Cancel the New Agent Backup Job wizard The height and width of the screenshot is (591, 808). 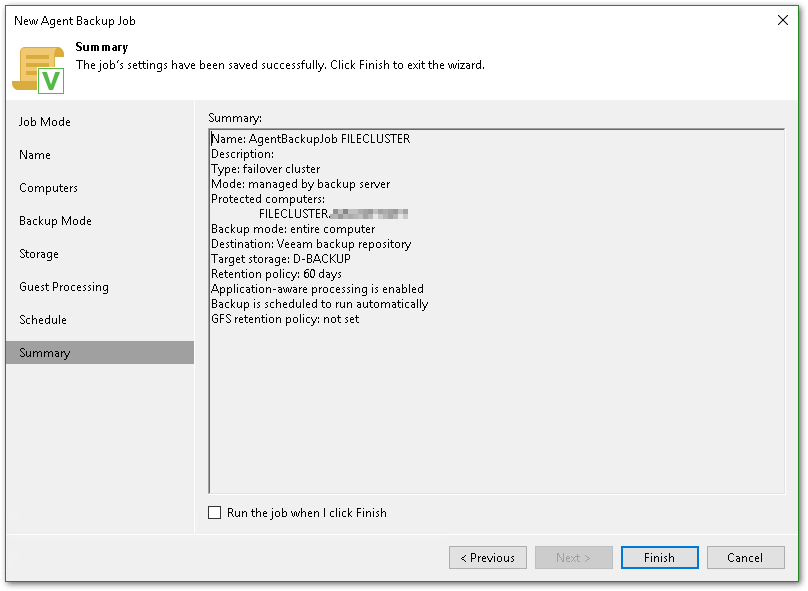(745, 558)
